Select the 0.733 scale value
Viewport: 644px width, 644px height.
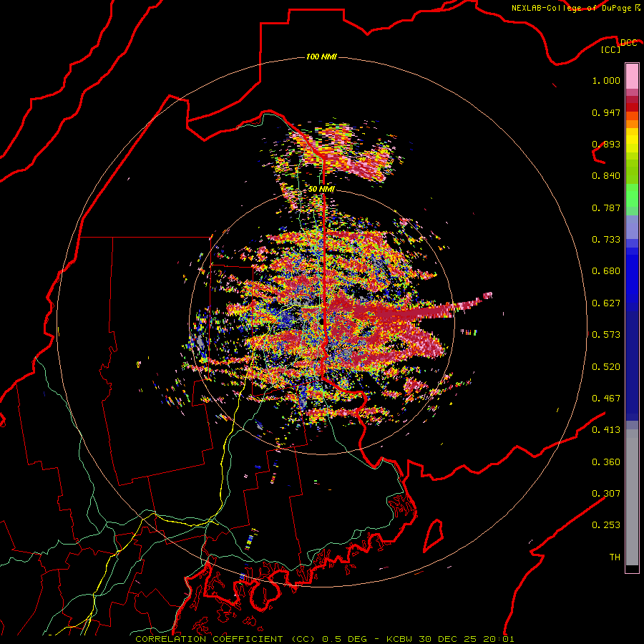(x=606, y=240)
